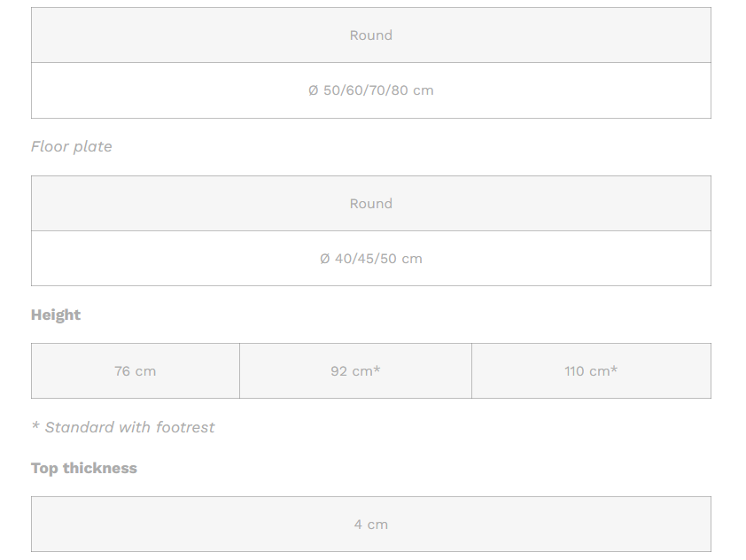
Task: Select the tallest table height option
Action: tap(591, 371)
